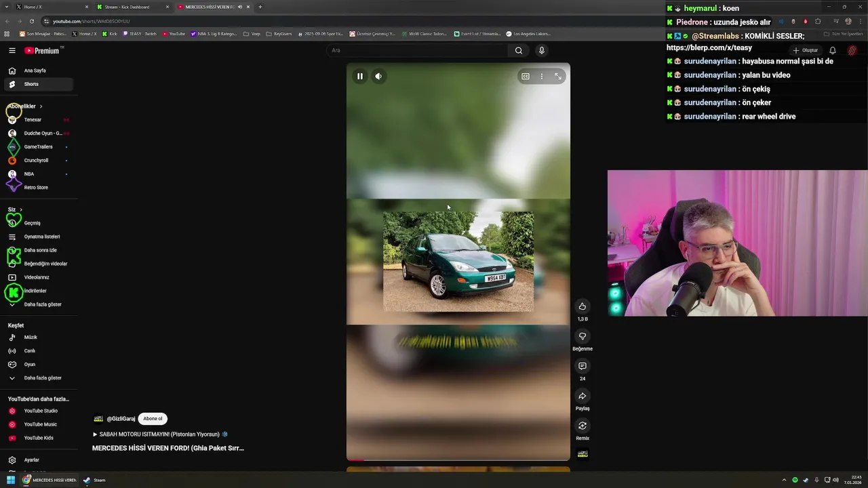Select Shorts in the sidebar
The image size is (868, 488).
[x=38, y=84]
